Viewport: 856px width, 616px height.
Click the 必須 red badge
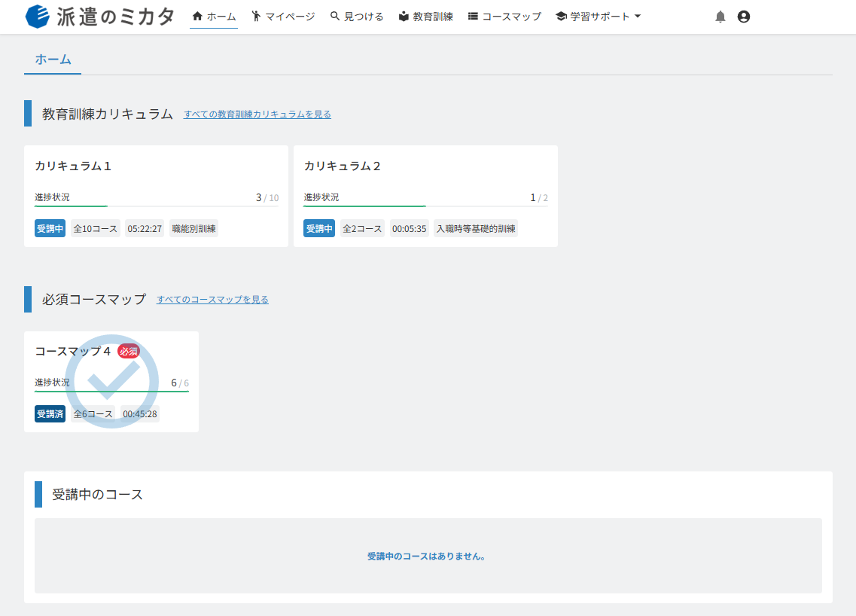129,352
